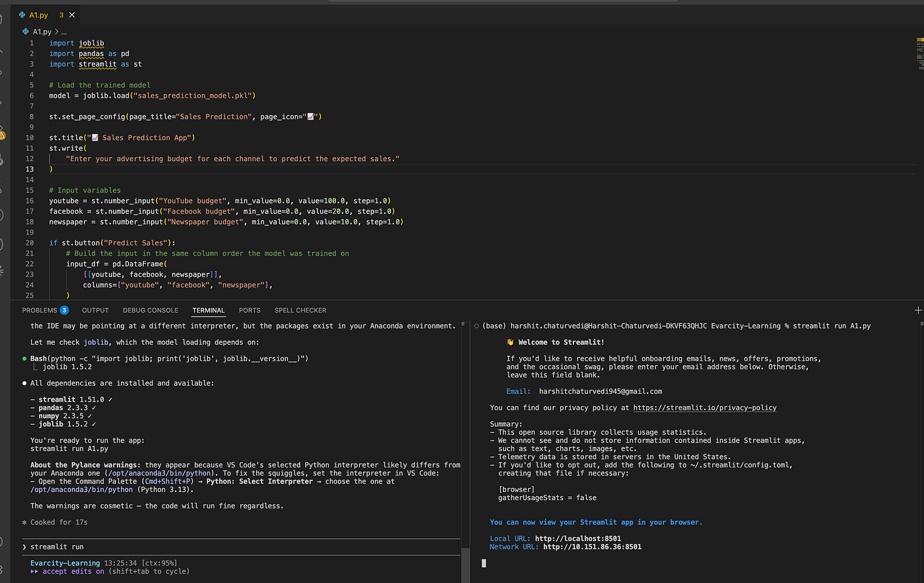Screen dimensions: 924x583
Task: Click 'Welcome to Streamlit!' heading in terminal
Action: click(x=561, y=342)
